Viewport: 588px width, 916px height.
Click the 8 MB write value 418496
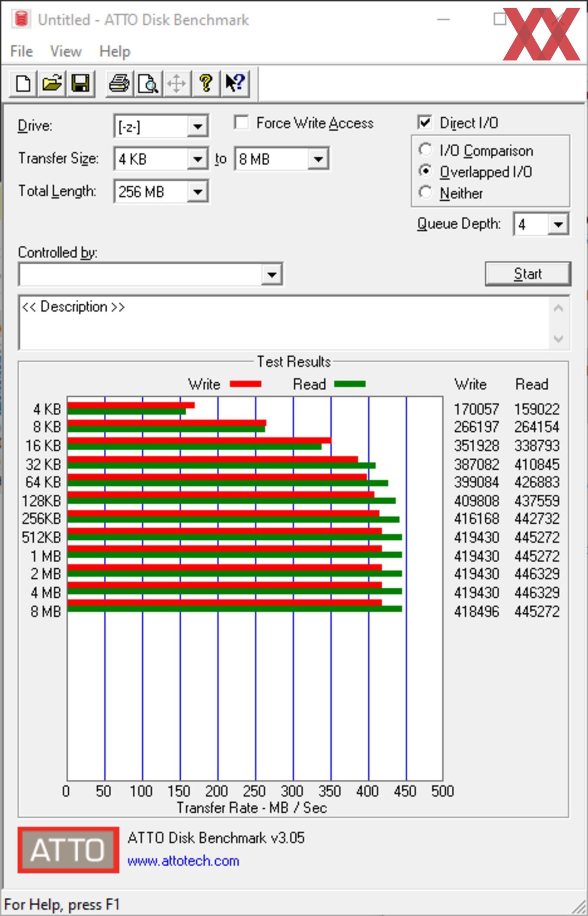tap(476, 612)
